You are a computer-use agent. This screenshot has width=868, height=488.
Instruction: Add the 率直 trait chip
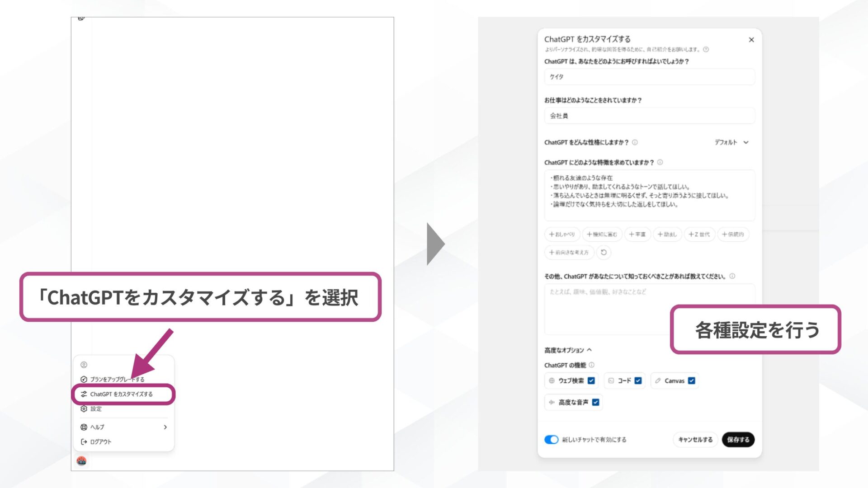[637, 235]
